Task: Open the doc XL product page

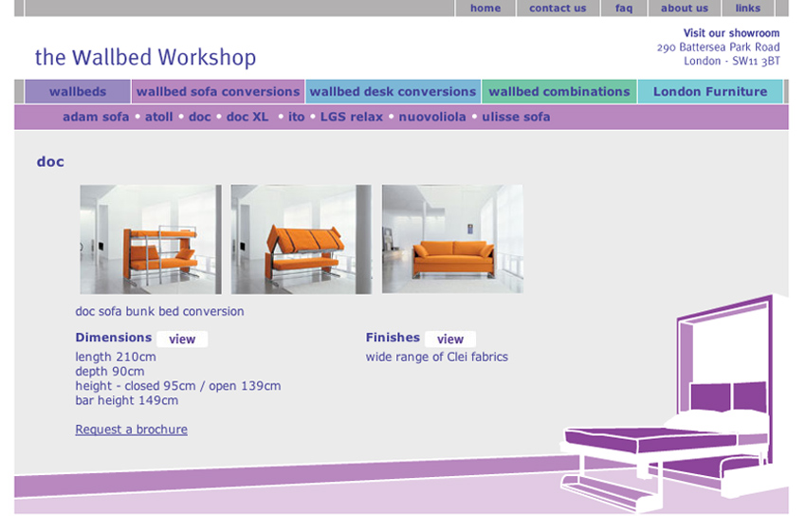Action: click(x=247, y=118)
